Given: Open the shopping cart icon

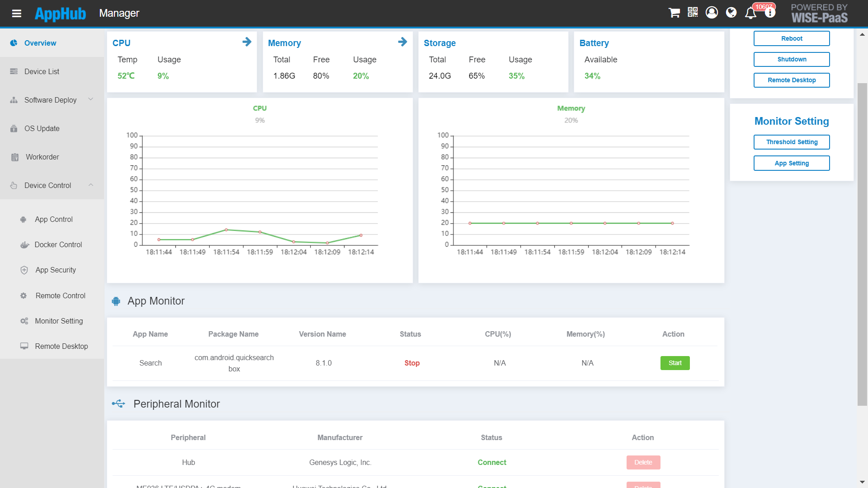Looking at the screenshot, I should [x=674, y=13].
